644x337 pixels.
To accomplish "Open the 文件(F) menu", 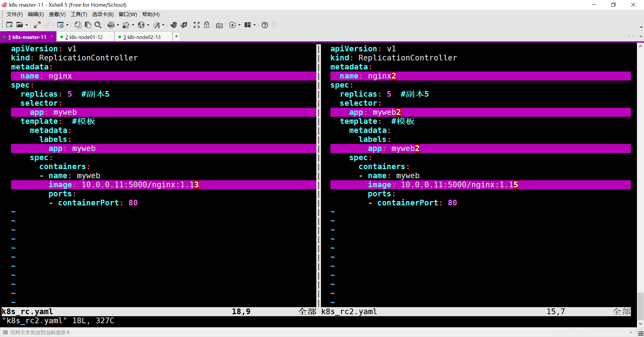I will click(15, 14).
